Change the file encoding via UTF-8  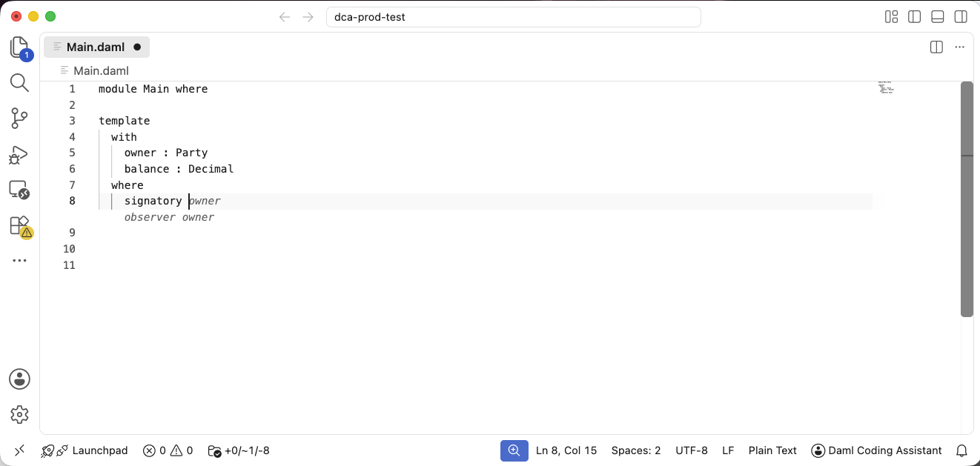click(x=692, y=450)
